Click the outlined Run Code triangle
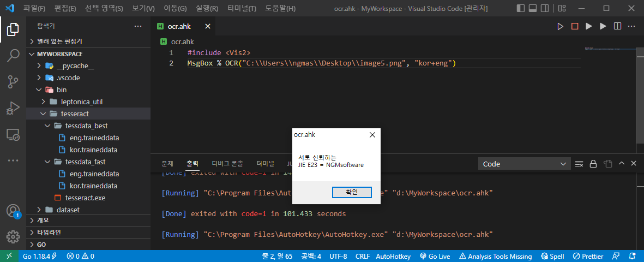The width and height of the screenshot is (644, 262). pos(560,26)
